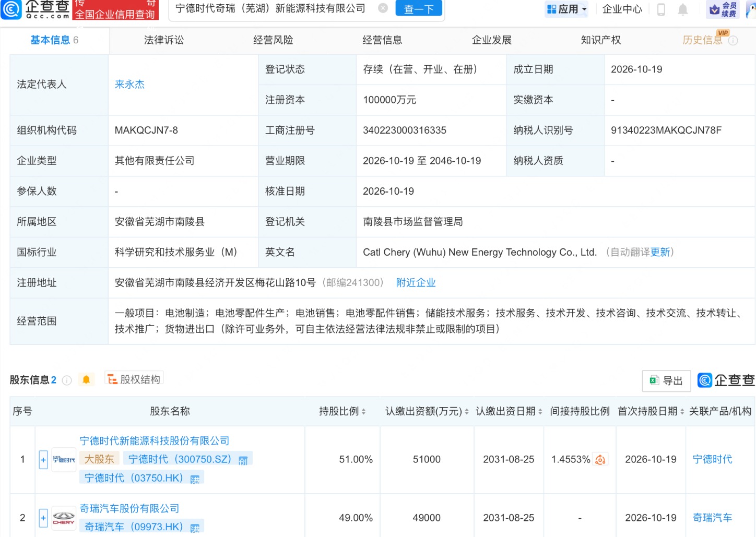This screenshot has width=756, height=537.
Task: Click the stock icon after 奇瑞汽车（09973.HK）
Action: pos(195,528)
